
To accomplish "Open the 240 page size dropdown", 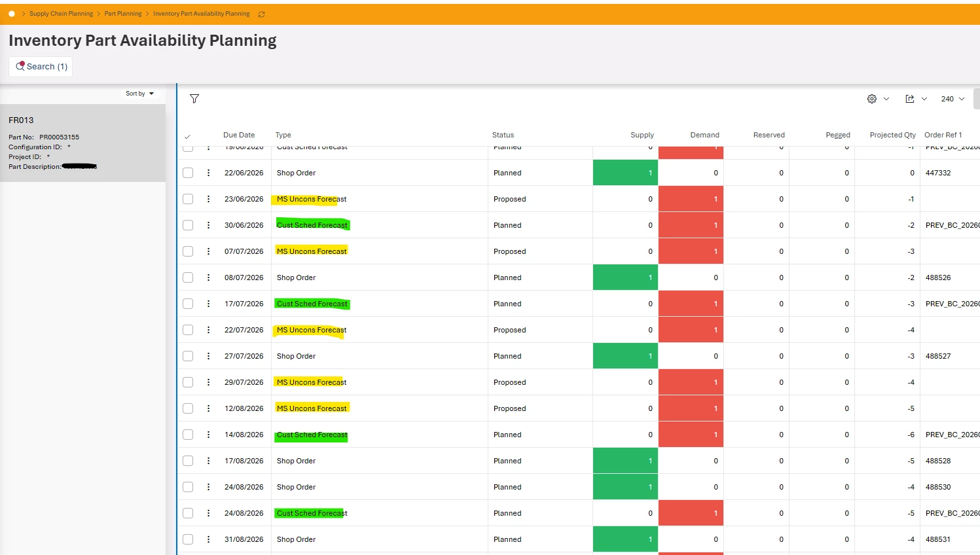I will coord(953,99).
